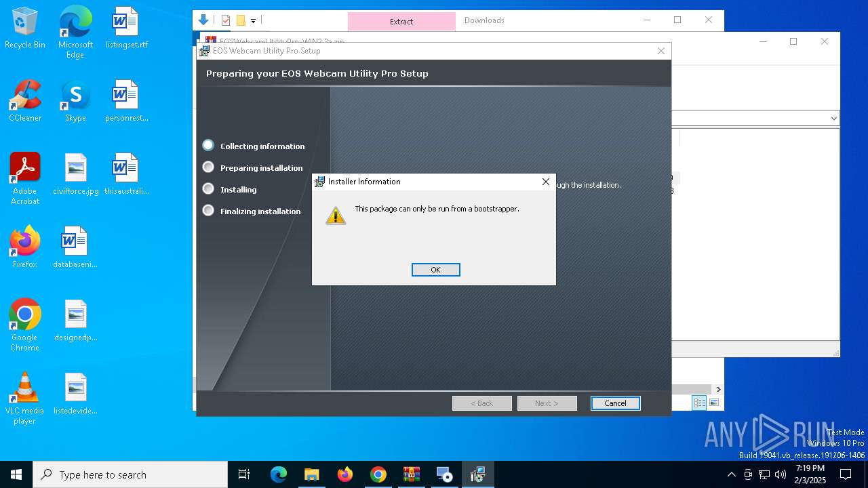Close the EOS Webcam Utility Pro Setup window
Screen dimensions: 868x488
coord(661,51)
